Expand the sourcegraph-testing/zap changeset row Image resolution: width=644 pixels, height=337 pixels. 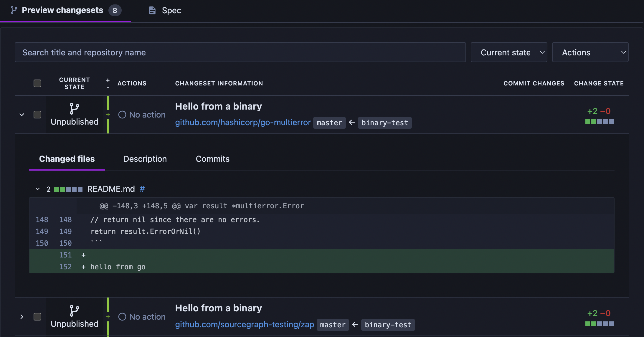click(22, 317)
